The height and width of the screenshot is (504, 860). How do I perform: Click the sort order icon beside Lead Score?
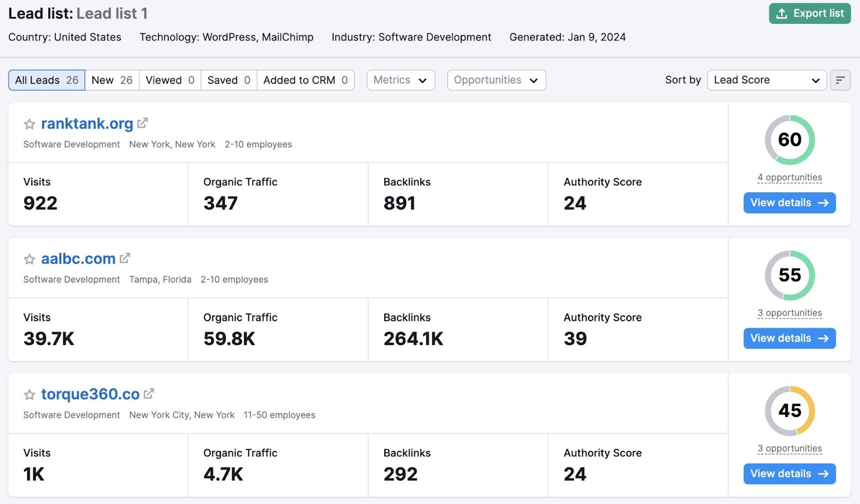pyautogui.click(x=840, y=80)
